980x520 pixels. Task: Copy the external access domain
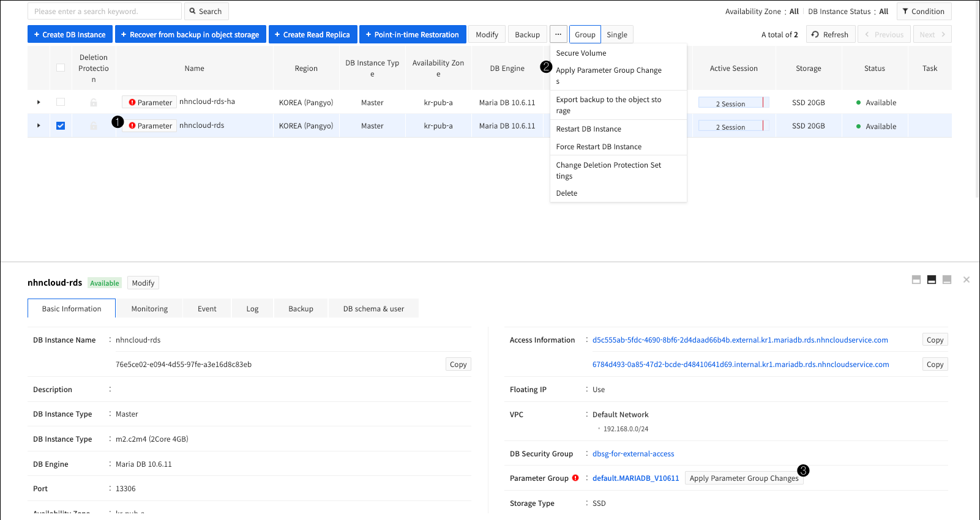(935, 340)
